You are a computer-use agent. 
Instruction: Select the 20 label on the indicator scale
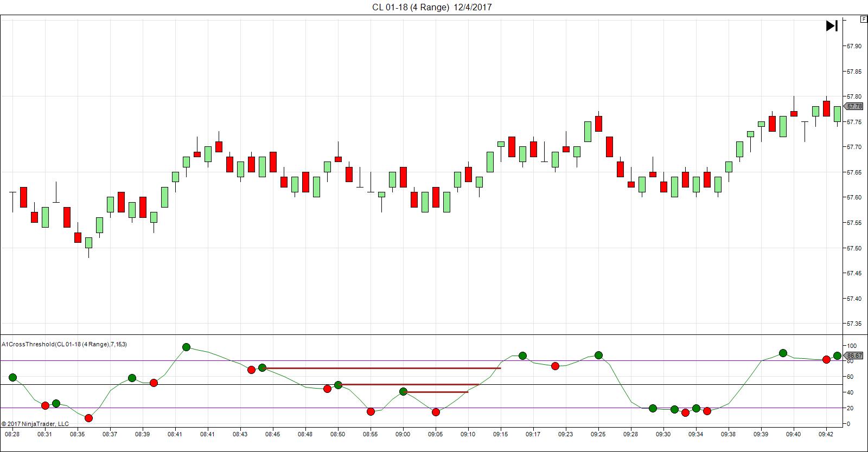[x=850, y=408]
